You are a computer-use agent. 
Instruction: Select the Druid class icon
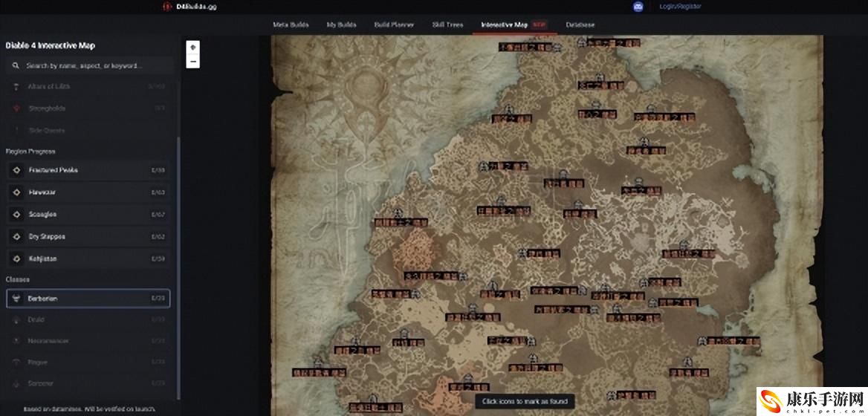(16, 319)
